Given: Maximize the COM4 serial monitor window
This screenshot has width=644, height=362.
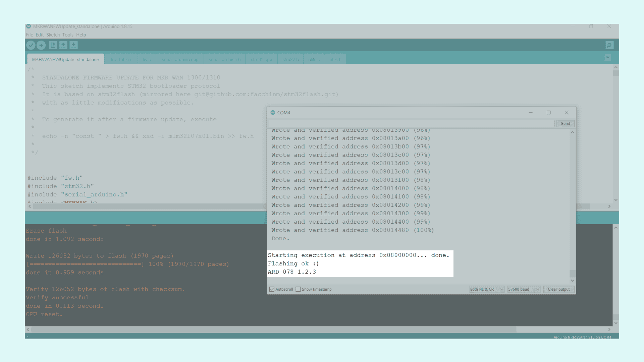Looking at the screenshot, I should (548, 113).
